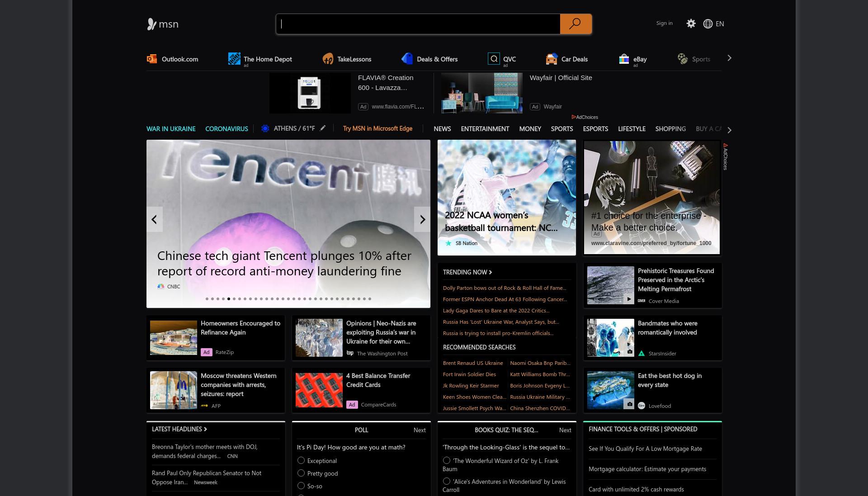The image size is (868, 496).
Task: Click the pencil icon to edit location
Action: (x=322, y=128)
